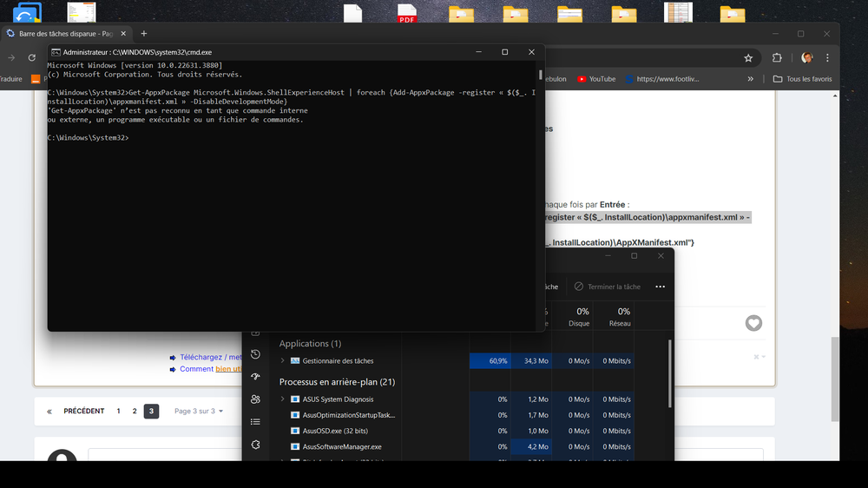The image size is (868, 488).
Task: Click the Terminer la tâche button
Action: (608, 287)
